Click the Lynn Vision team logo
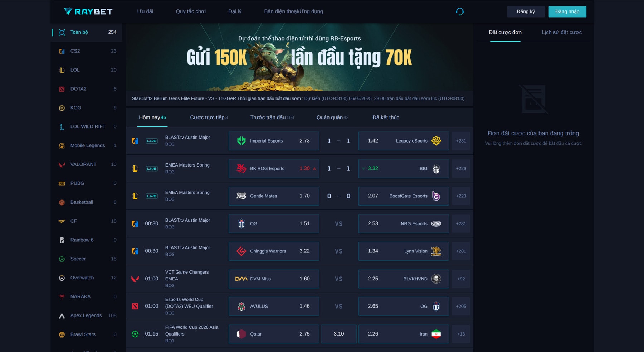644x352 pixels. (x=436, y=251)
